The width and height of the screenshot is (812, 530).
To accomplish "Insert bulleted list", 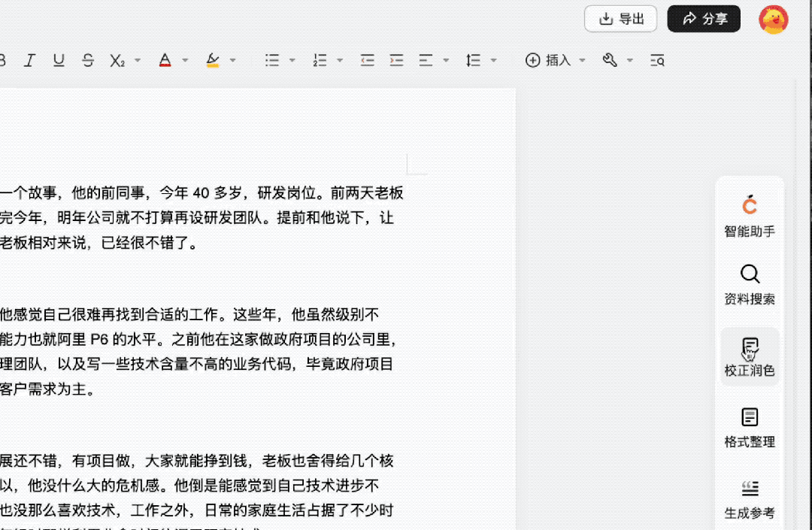I will (x=272, y=61).
